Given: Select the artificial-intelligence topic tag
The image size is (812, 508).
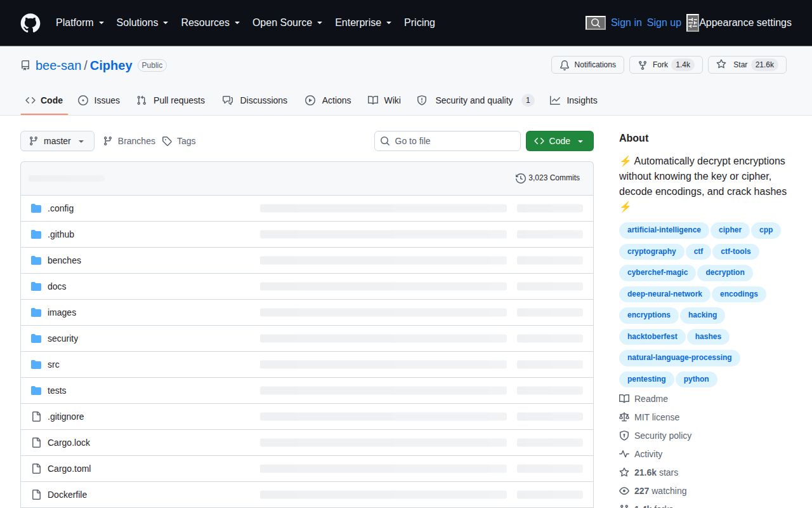Looking at the screenshot, I should [664, 230].
